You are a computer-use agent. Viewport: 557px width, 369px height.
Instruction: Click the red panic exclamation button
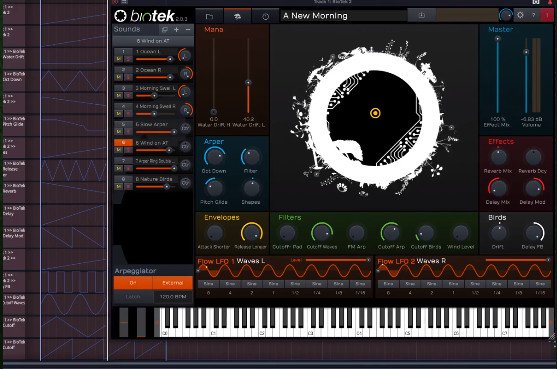[547, 15]
